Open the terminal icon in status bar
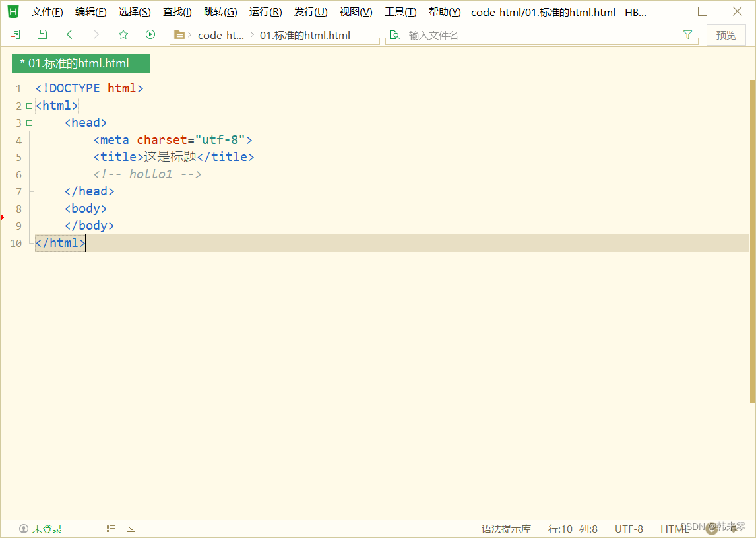Screen dimensions: 756x538 coord(130,528)
